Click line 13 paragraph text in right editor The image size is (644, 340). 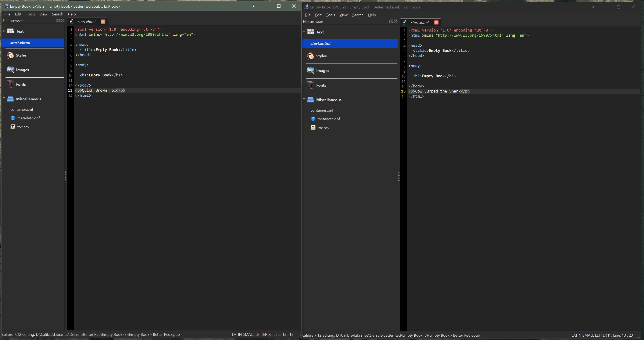pyautogui.click(x=437, y=91)
